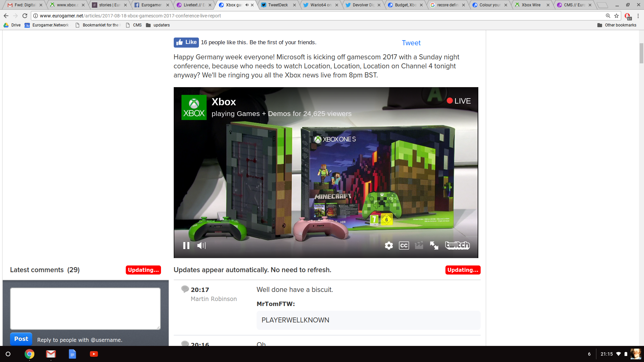Switch to Xbox Wire tab
Viewport: 644px width, 362px height.
coord(532,5)
